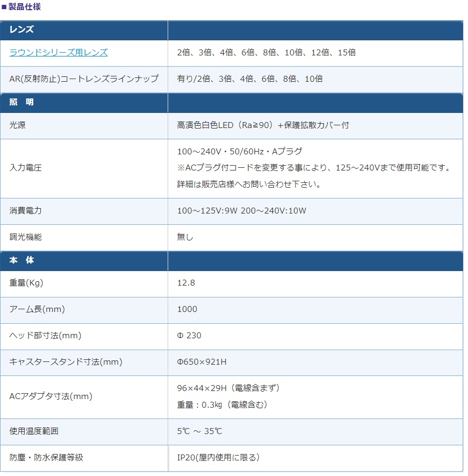This screenshot has width=468, height=476.
Task: Click the キャスタースタンド寸法(mm) label
Action: point(66,362)
